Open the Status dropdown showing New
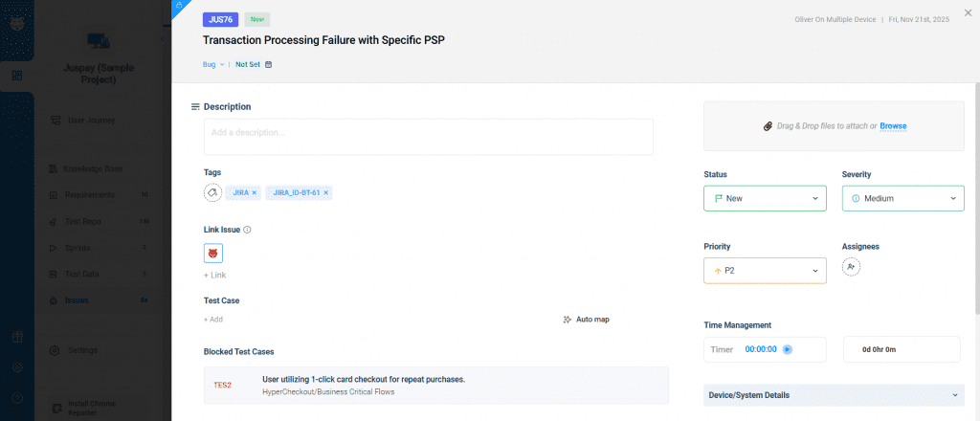The image size is (980, 421). 764,198
